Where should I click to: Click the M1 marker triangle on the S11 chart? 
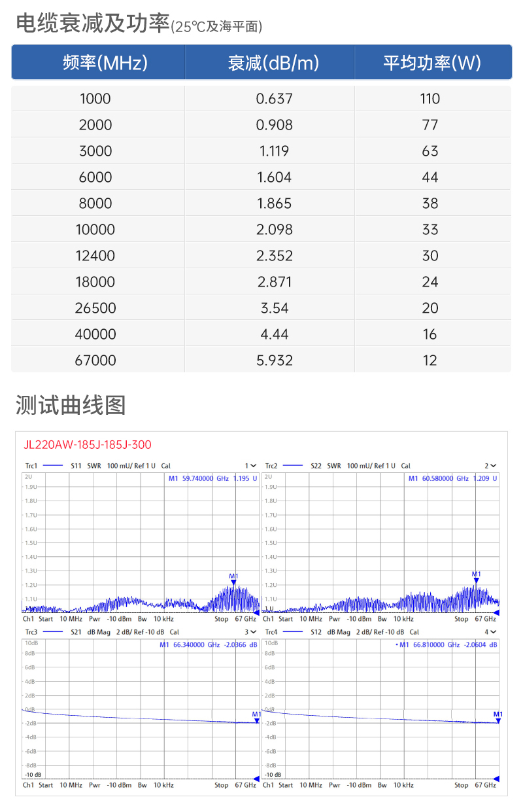(233, 582)
